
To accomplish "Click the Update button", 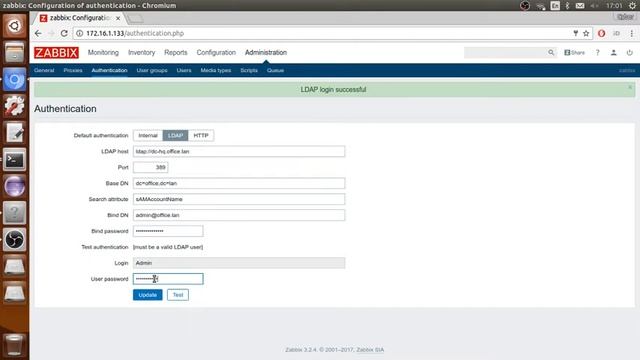I will 148,295.
